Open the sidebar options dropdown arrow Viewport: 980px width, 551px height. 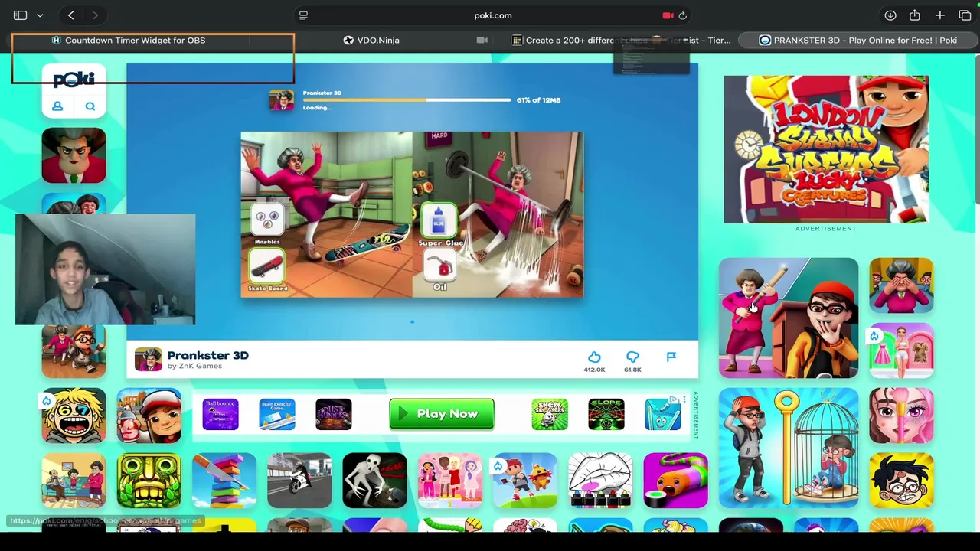click(40, 15)
